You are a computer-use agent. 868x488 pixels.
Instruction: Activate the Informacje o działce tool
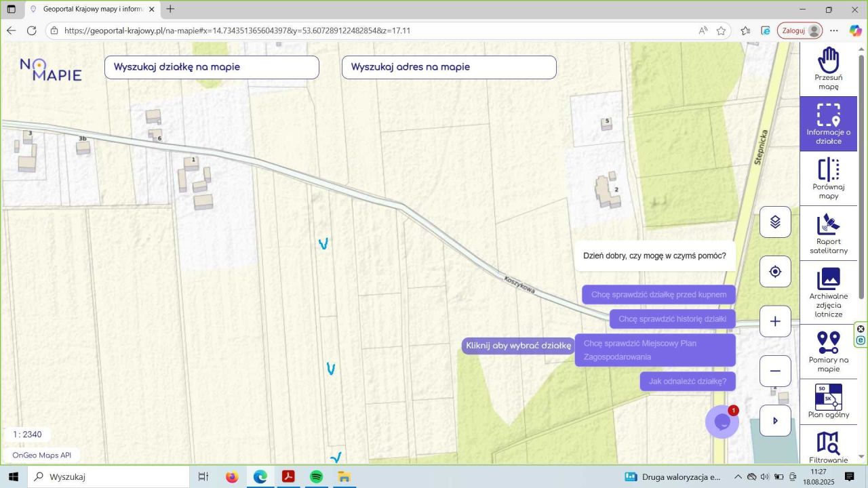coord(828,123)
